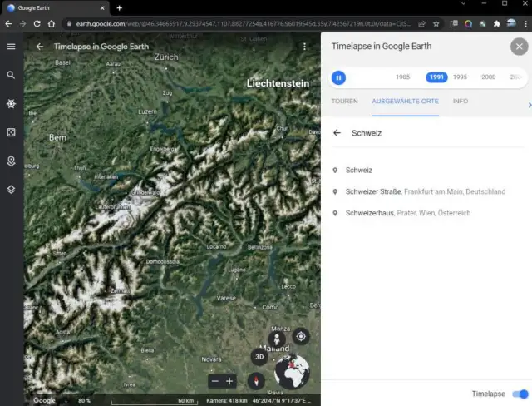Open the browser extensions puzzle icon
The image size is (532, 406).
coord(497,24)
